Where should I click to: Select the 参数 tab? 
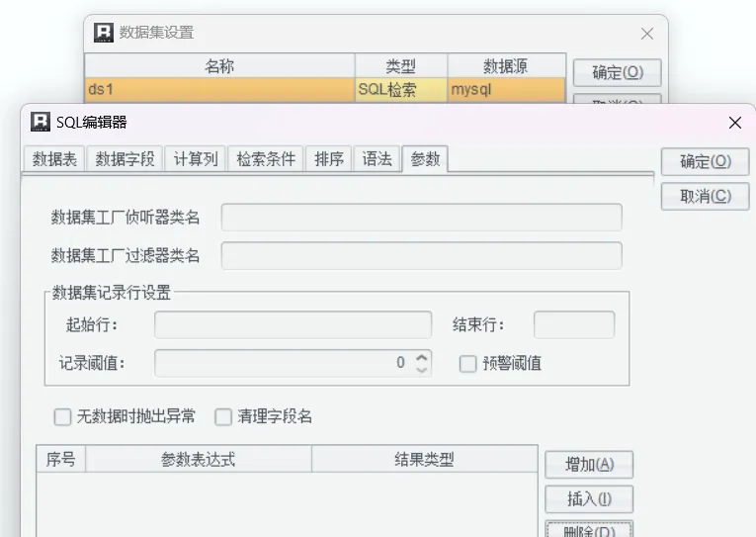point(425,158)
